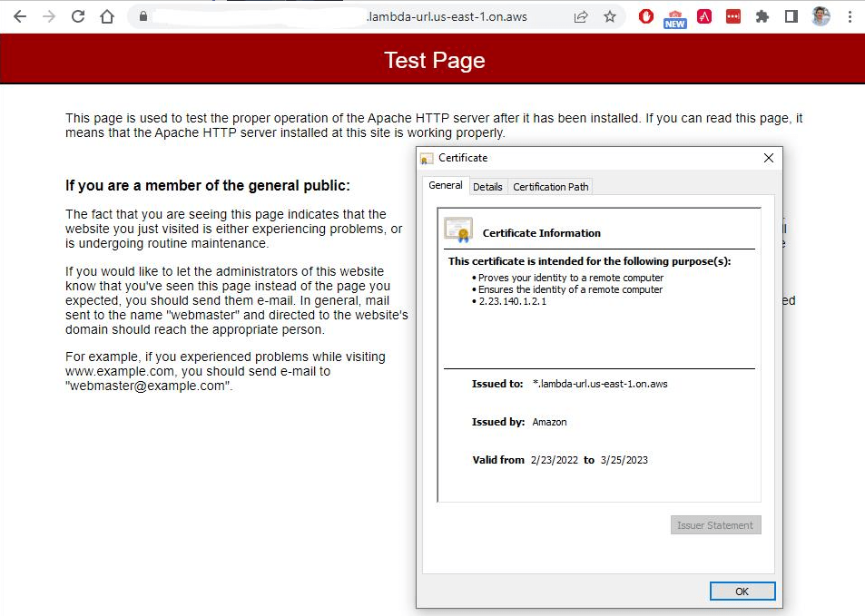Image resolution: width=865 pixels, height=616 pixels.
Task: Open the red password manager extension icon
Action: pos(733,16)
